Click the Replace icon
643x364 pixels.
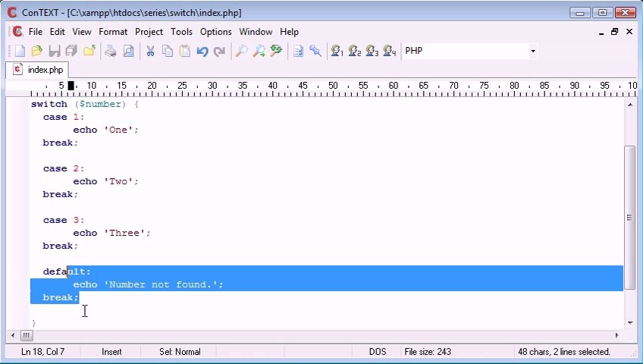277,52
